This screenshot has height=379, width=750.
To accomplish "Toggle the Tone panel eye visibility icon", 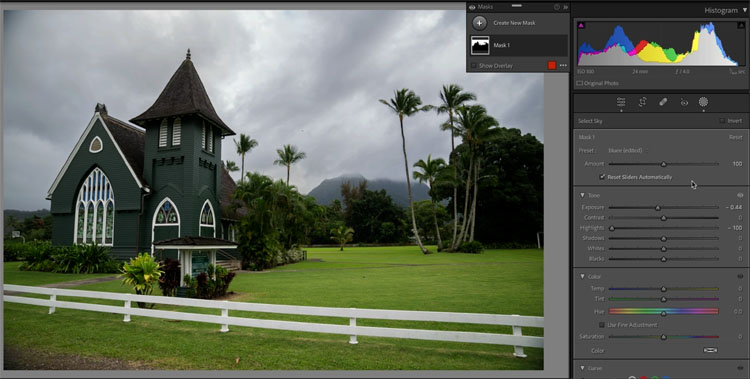I will [740, 195].
